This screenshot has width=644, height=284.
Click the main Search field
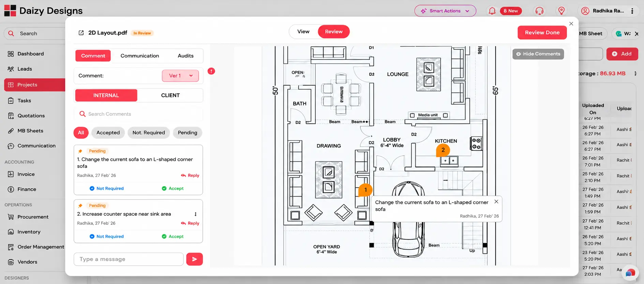tap(35, 33)
